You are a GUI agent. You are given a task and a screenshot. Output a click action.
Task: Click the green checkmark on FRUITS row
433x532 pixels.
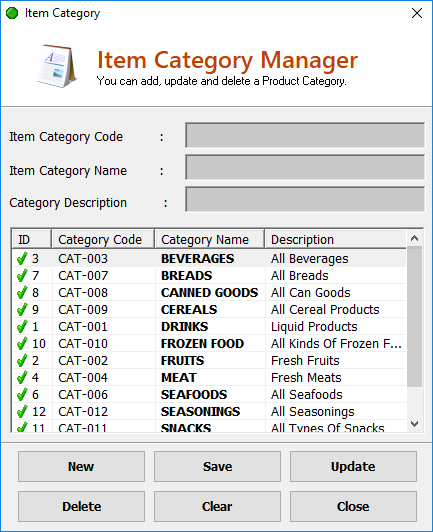[x=22, y=361]
